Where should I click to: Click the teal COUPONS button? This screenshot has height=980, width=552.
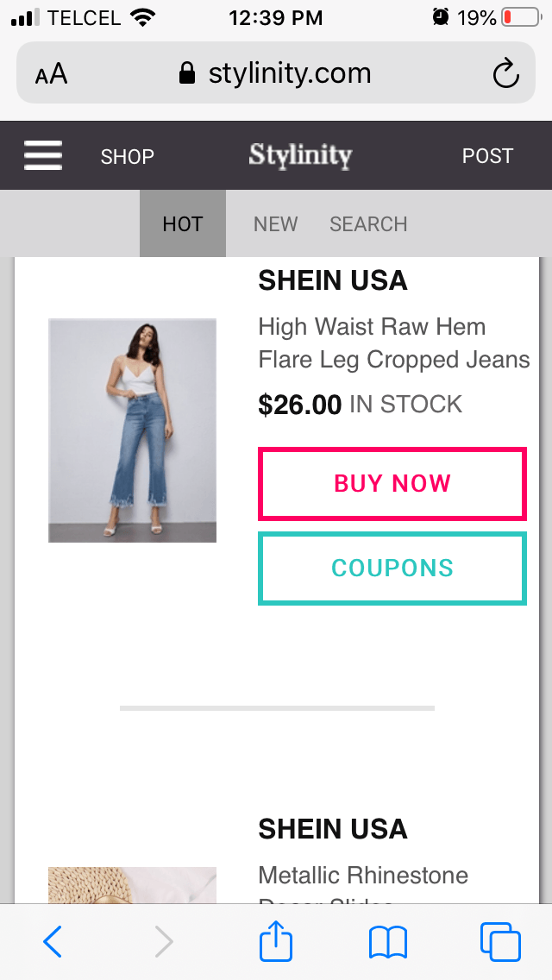[x=392, y=569]
